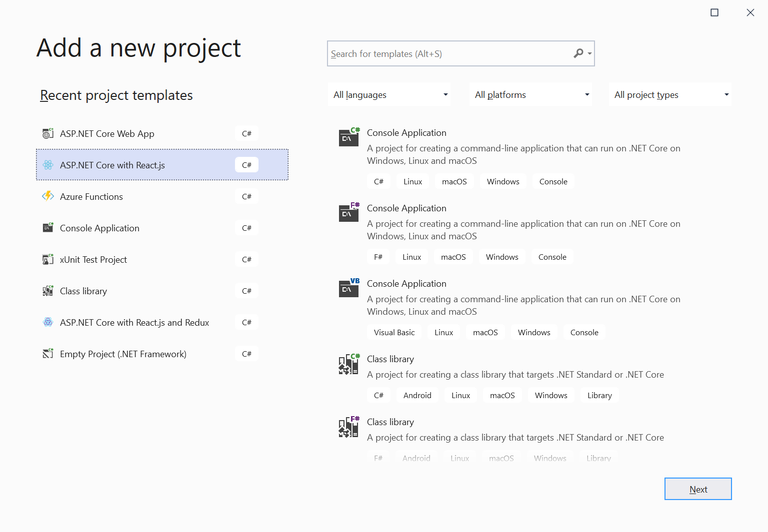Click the Next button
Image resolution: width=768 pixels, height=532 pixels.
coord(698,489)
